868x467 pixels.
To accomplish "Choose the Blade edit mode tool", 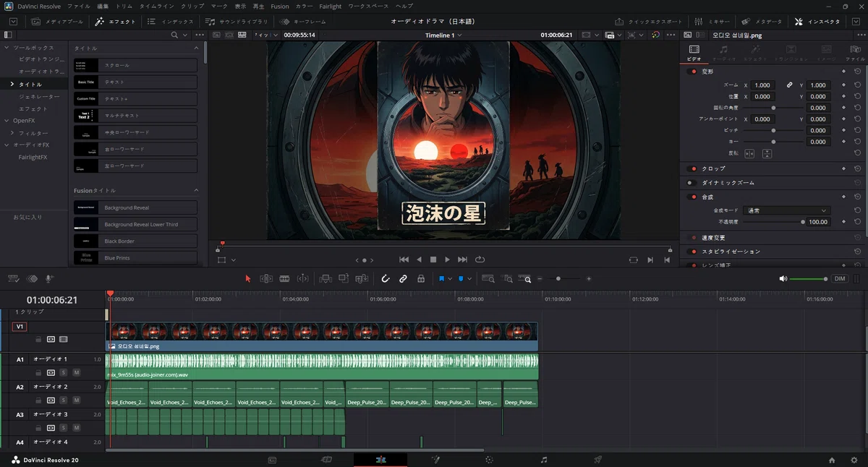I will coord(284,278).
